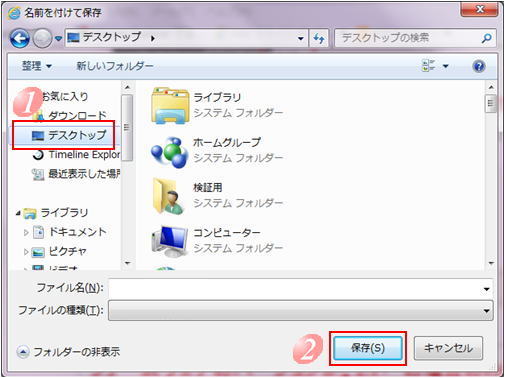Click the ホームグループ name text
This screenshot has height=378, width=505.
[227, 142]
